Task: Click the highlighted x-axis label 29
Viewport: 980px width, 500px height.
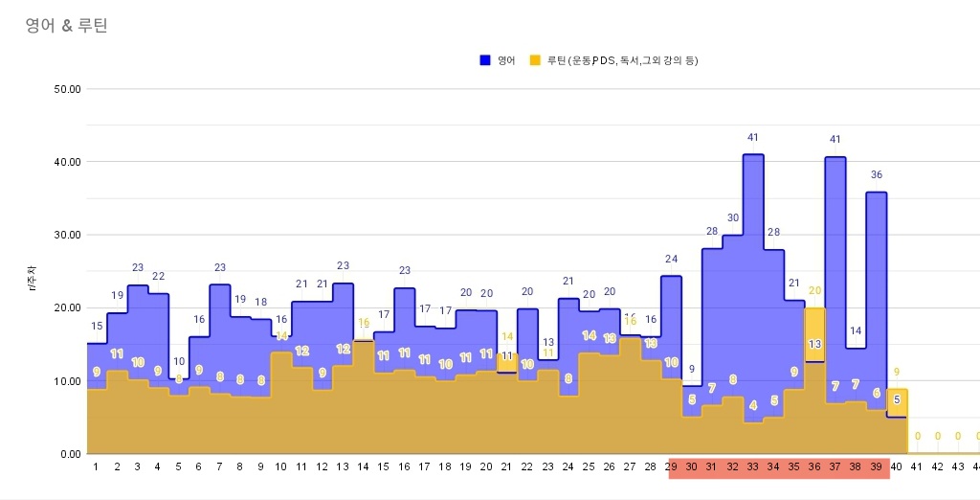Action: coord(671,466)
